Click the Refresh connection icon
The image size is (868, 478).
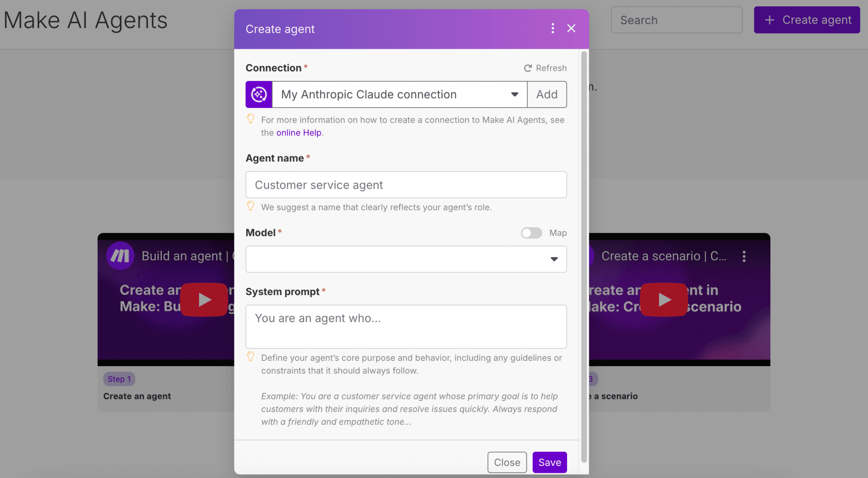pos(528,68)
